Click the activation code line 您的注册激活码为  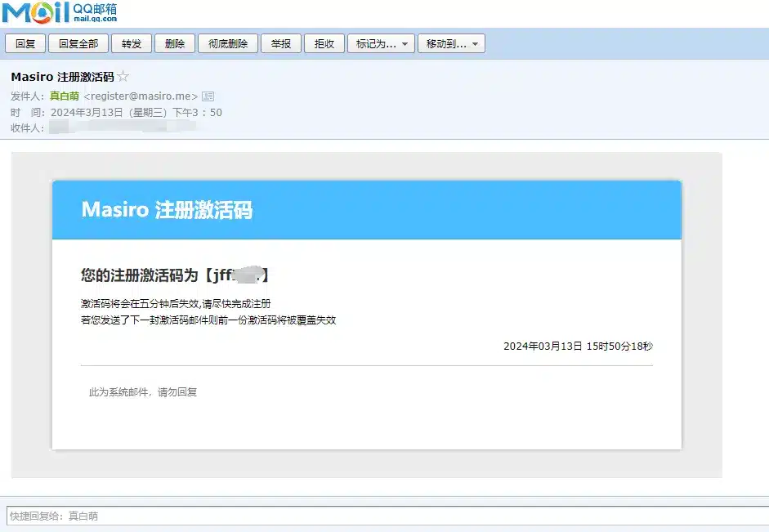pyautogui.click(x=175, y=275)
